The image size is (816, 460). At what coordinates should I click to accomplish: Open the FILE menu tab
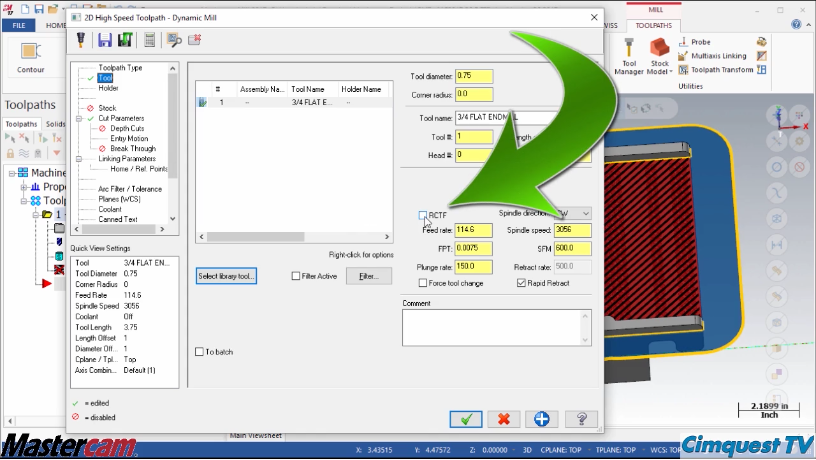[19, 25]
